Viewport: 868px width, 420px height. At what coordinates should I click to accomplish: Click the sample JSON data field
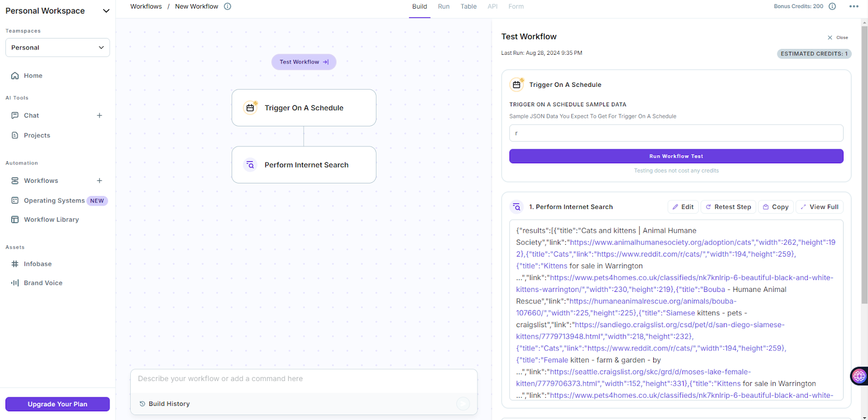pos(676,133)
